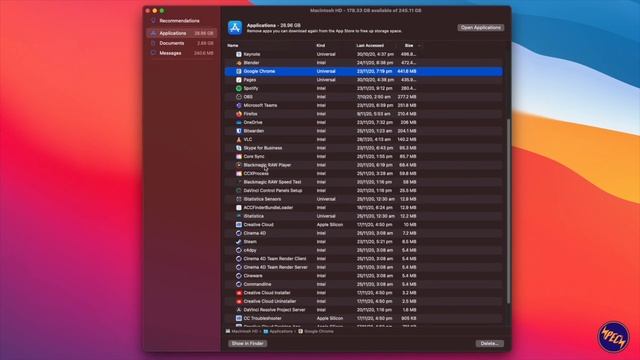Click the Blackmagic RAW Player icon

pyautogui.click(x=239, y=165)
